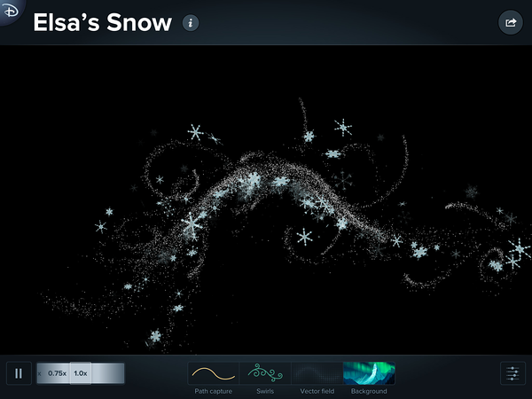The width and height of the screenshot is (532, 399).
Task: Toggle the Vector field dotted thumbnail
Action: coord(317,372)
